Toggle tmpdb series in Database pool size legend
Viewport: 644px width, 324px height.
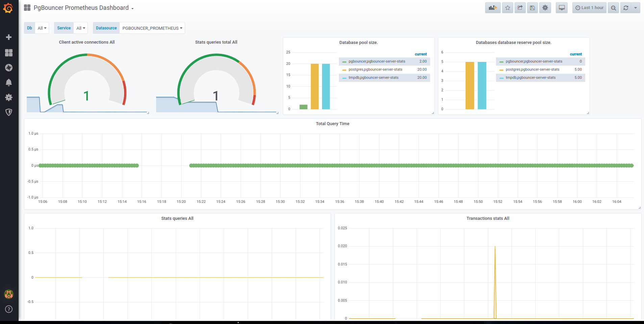(373, 78)
